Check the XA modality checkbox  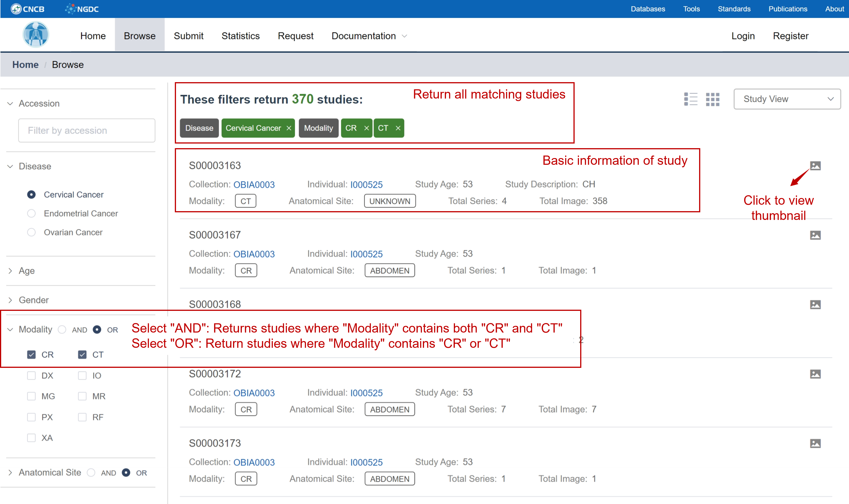[31, 438]
